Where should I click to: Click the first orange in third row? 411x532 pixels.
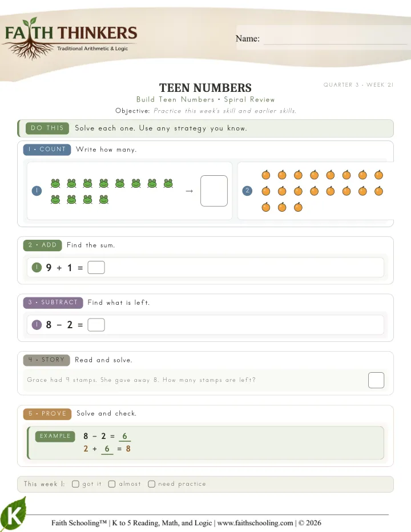266,207
